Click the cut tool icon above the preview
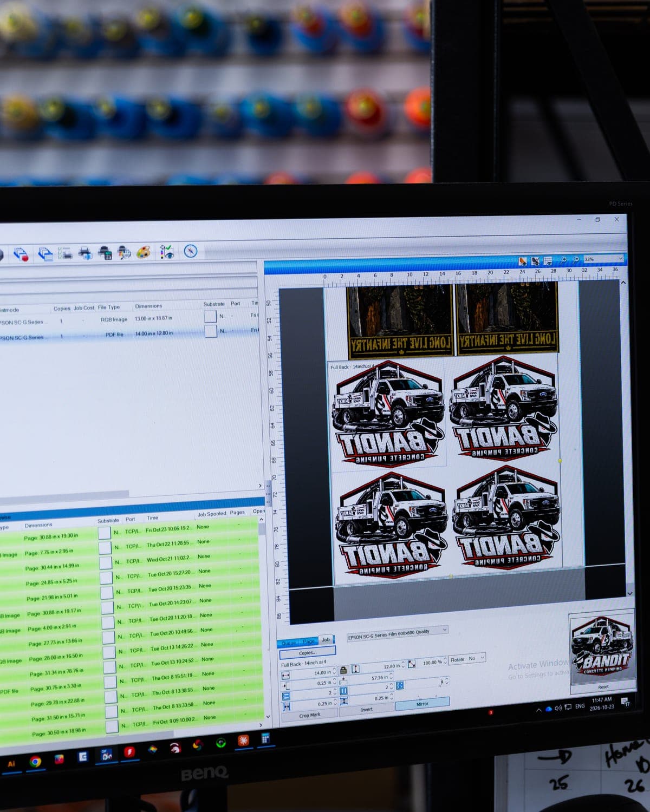The image size is (650, 812). coord(535,261)
